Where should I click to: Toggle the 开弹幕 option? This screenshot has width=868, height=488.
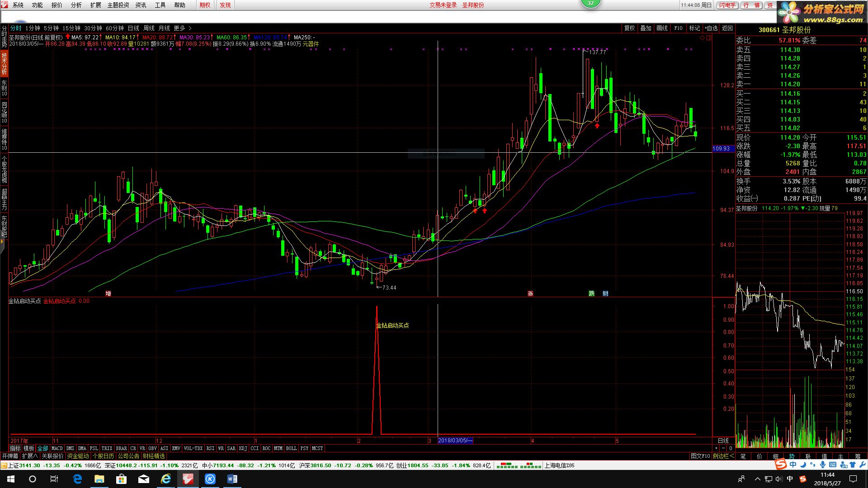10,456
